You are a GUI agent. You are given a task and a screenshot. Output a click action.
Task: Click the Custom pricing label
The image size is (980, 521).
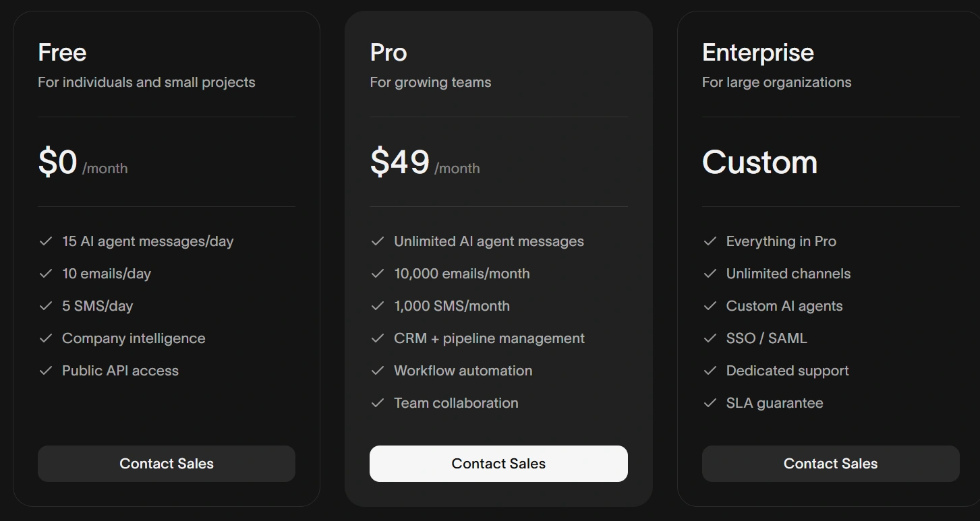tap(759, 163)
